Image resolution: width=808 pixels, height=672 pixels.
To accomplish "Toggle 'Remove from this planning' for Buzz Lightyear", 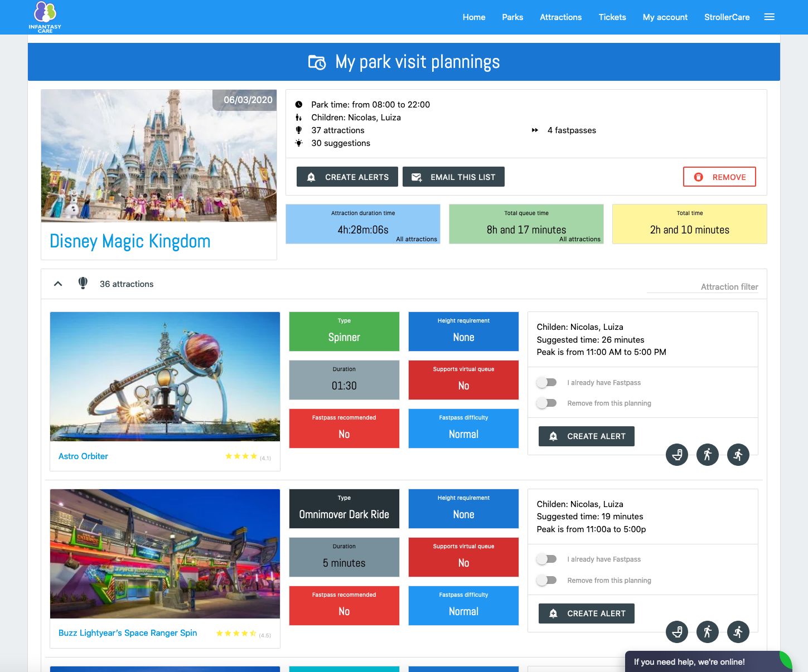I will (x=546, y=581).
